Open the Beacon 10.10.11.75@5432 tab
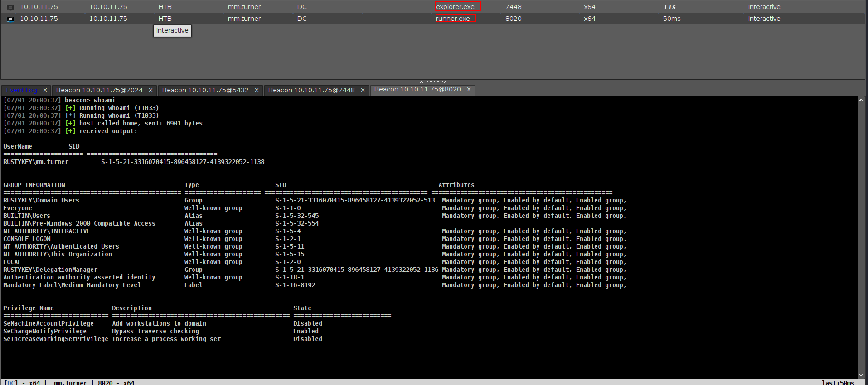Viewport: 868px width, 385px height. click(205, 90)
